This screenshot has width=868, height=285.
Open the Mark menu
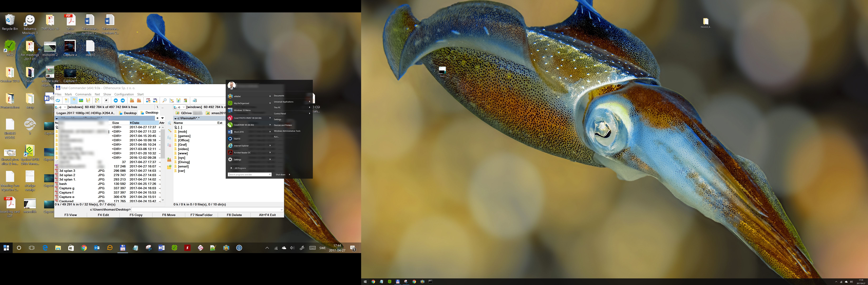pyautogui.click(x=68, y=94)
